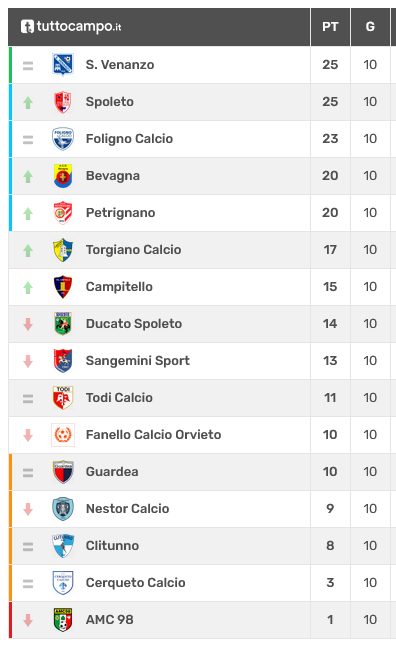Viewport: 396px width, 647px height.
Task: Click the AMC 98 team badge
Action: pyautogui.click(x=63, y=619)
